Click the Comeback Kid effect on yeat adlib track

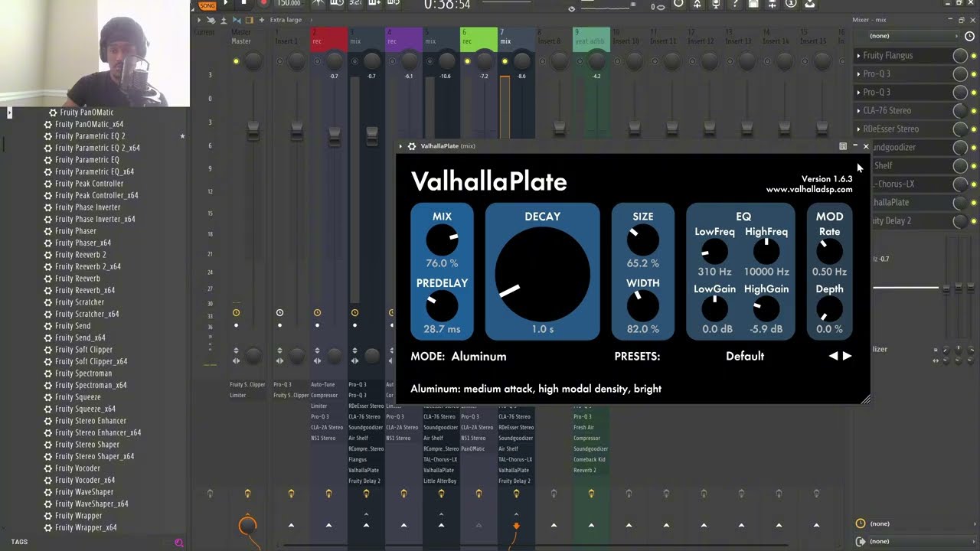click(x=590, y=460)
